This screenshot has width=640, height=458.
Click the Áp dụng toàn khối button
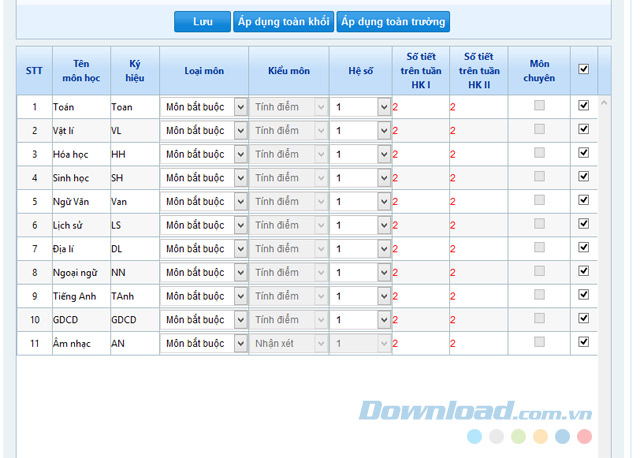pos(283,21)
